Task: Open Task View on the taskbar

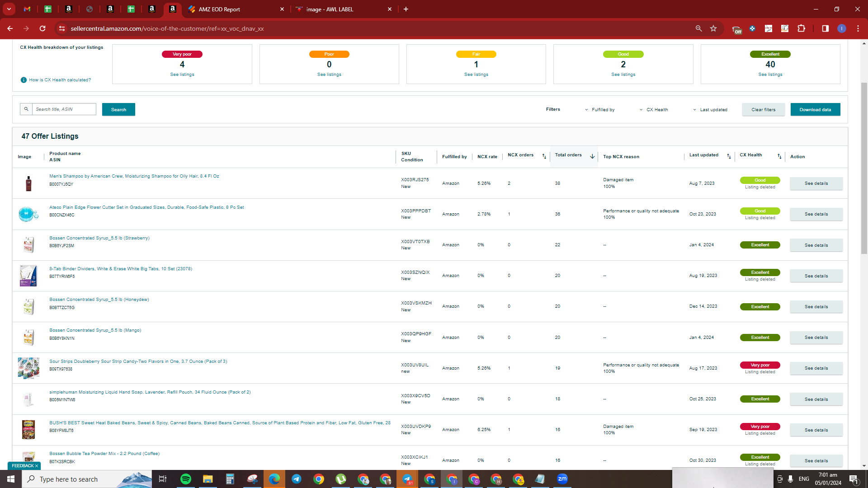Action: 163,479
